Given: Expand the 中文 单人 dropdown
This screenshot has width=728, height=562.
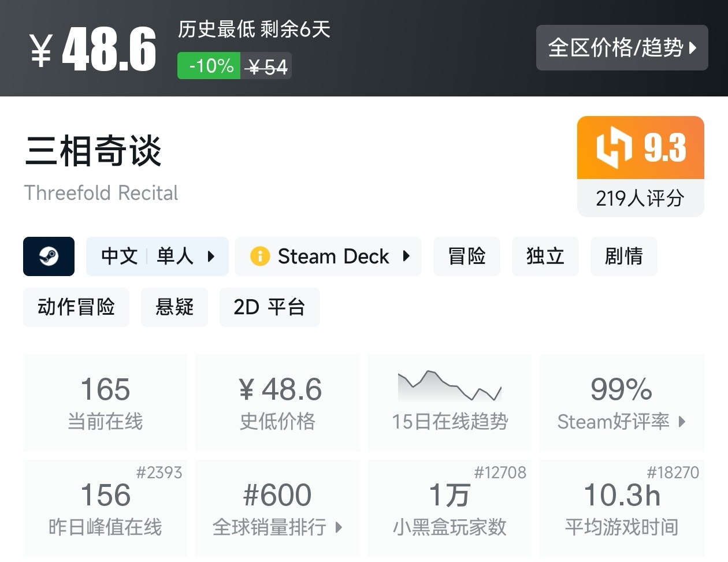Looking at the screenshot, I should pyautogui.click(x=157, y=256).
